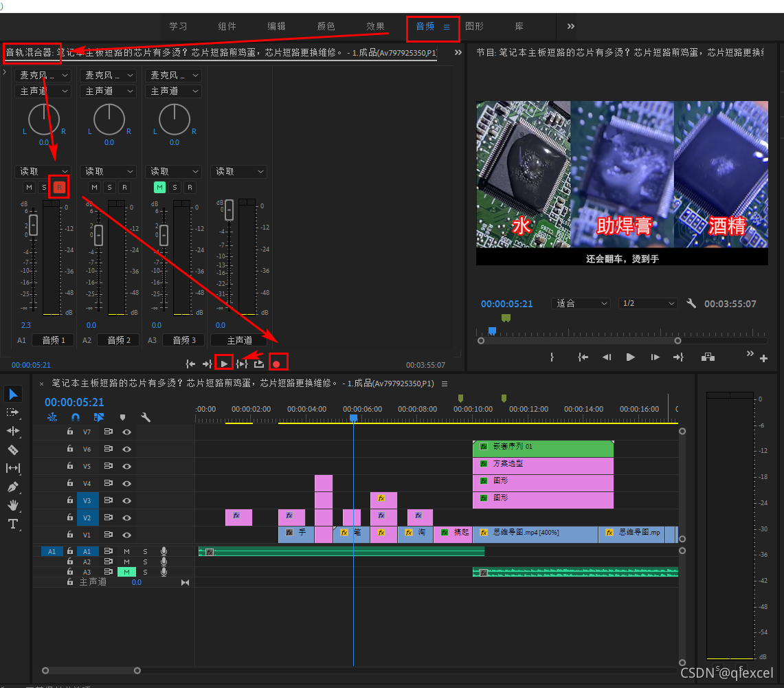Select the 嵌套序列 01 clip on V6
784x688 pixels.
543,449
